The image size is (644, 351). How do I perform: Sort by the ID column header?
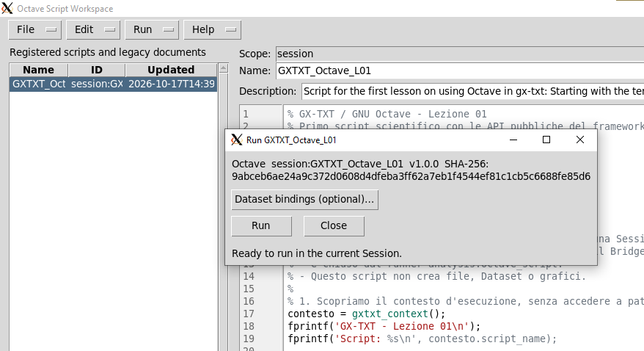pos(97,70)
